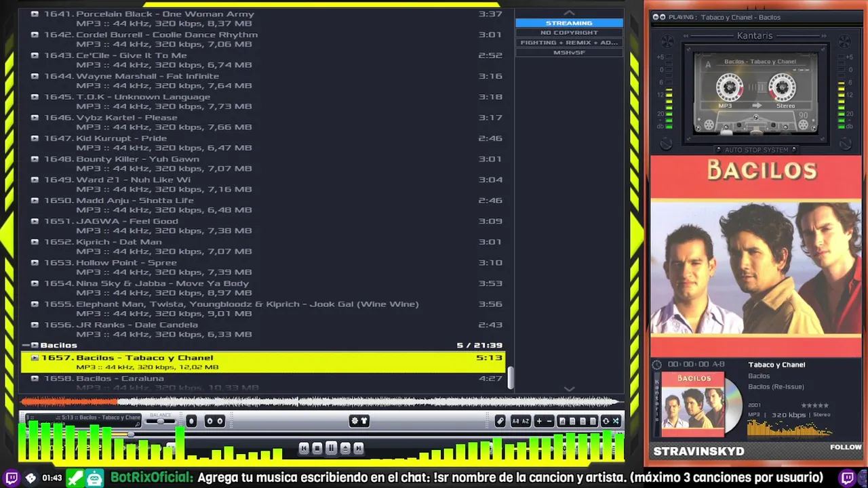Click up arrow above STREAMING tab list

569,13
